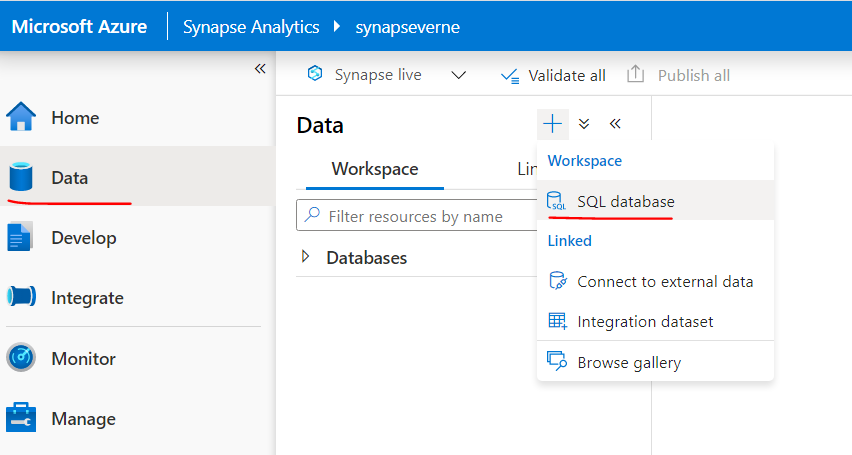Open the Integrate hub pipeline icon
This screenshot has height=455, width=852.
[x=21, y=297]
